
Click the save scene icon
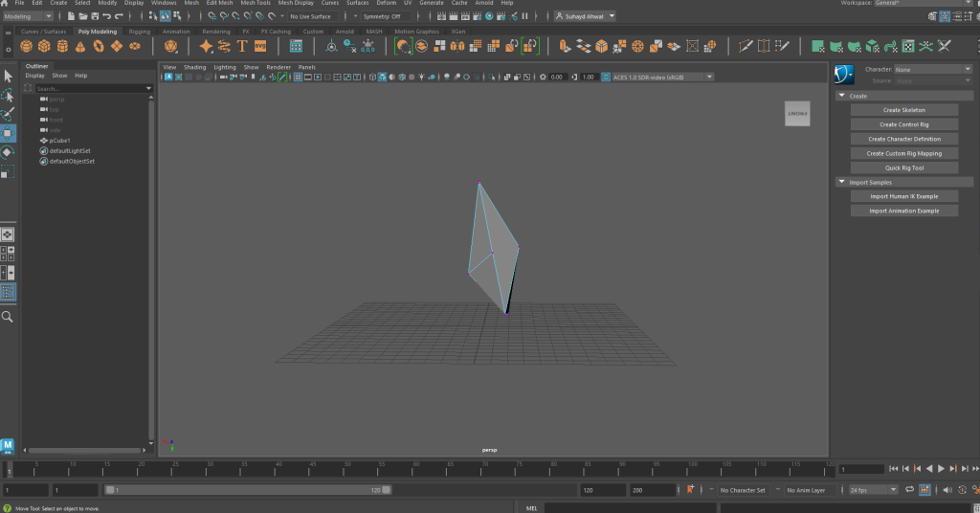96,16
